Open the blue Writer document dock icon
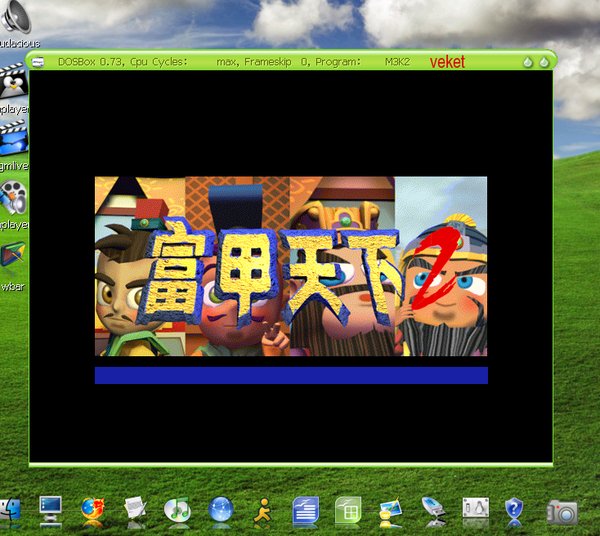This screenshot has height=536, width=600. (x=305, y=510)
